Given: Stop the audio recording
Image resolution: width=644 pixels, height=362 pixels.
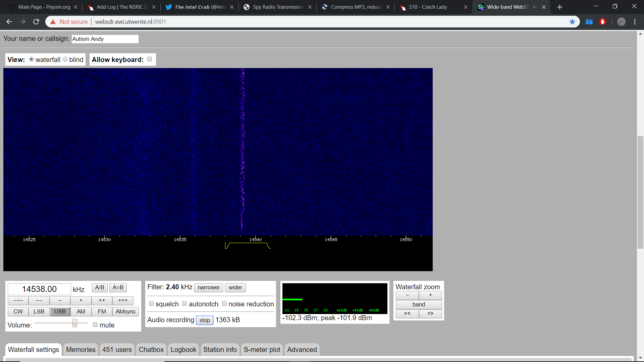Looking at the screenshot, I should coord(205,320).
